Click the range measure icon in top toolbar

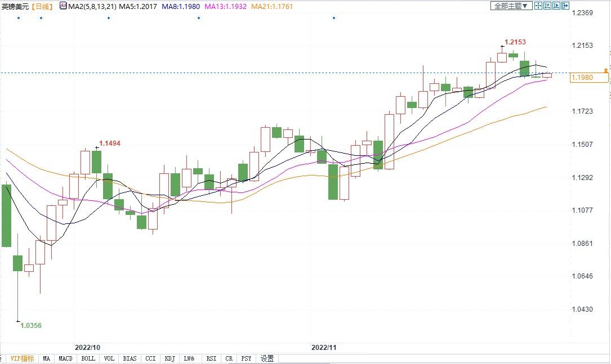click(547, 6)
